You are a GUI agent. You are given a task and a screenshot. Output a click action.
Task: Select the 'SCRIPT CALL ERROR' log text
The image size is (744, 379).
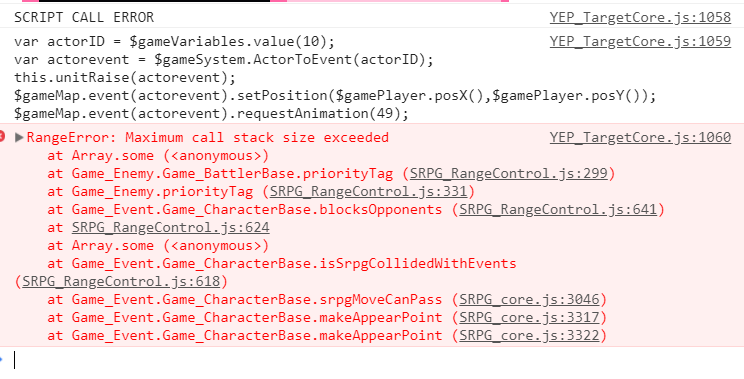pos(84,18)
